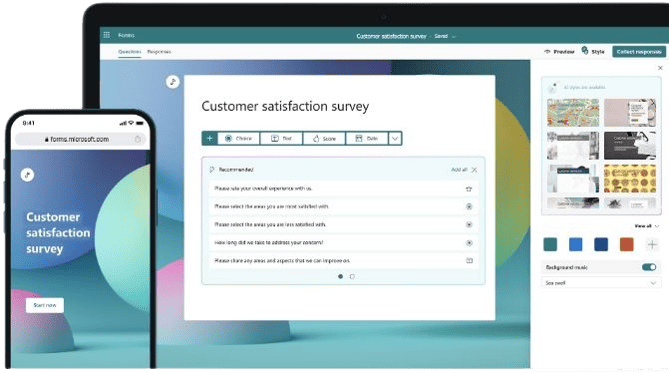Screen dimensions: 669x373
Task: Click the plus add-question button
Action: (x=209, y=138)
